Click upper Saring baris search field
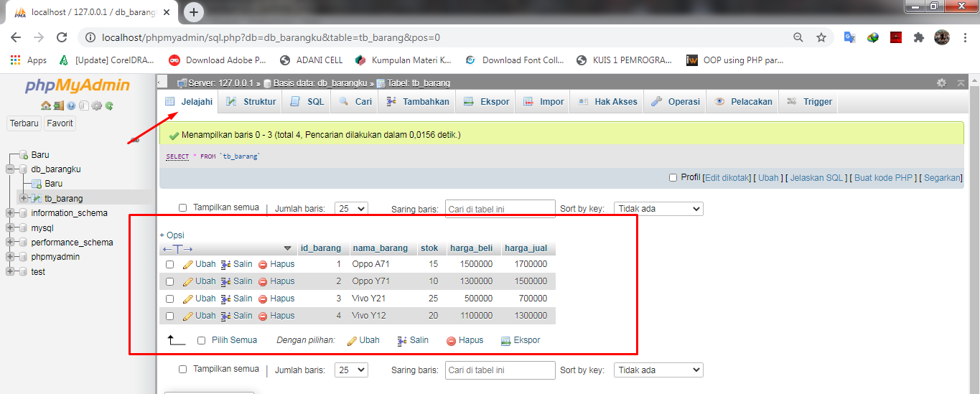 coord(500,209)
